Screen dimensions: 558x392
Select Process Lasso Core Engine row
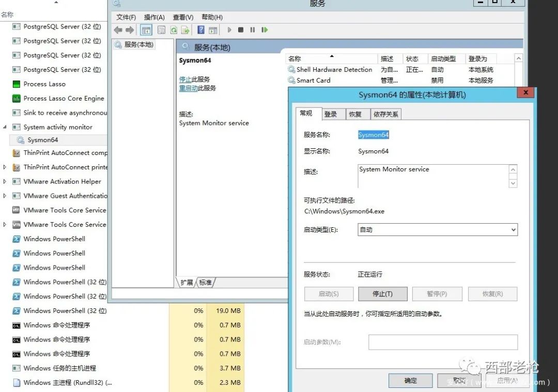click(x=59, y=98)
